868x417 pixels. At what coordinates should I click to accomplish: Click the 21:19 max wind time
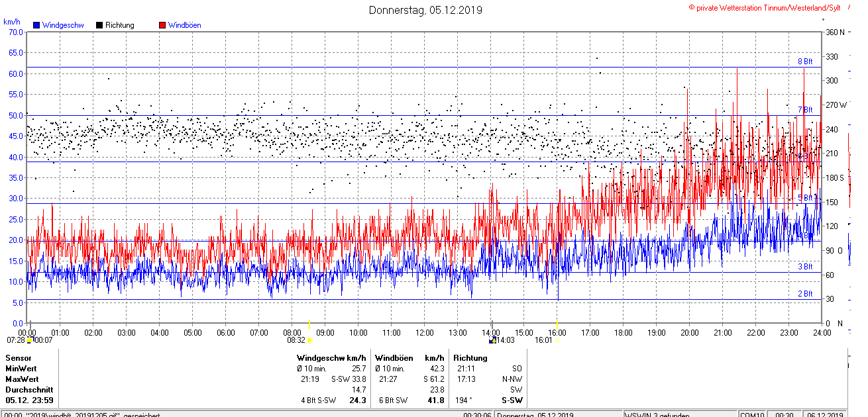310,379
